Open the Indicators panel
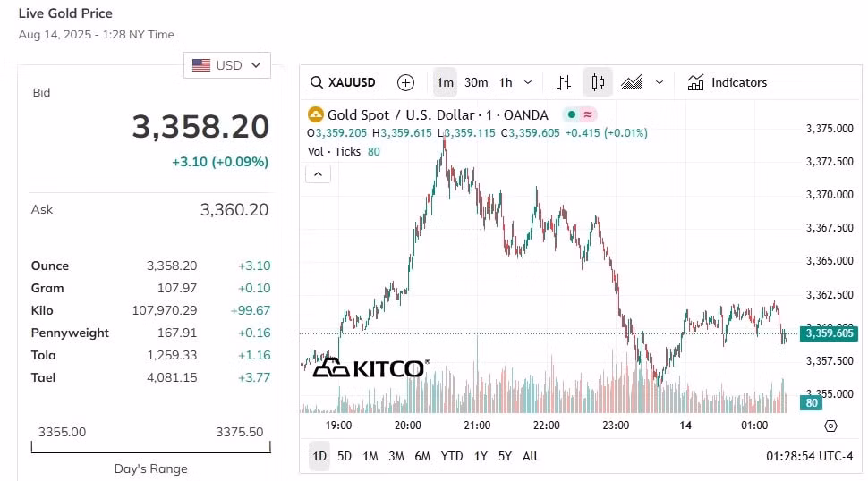This screenshot has height=481, width=868. 727,82
